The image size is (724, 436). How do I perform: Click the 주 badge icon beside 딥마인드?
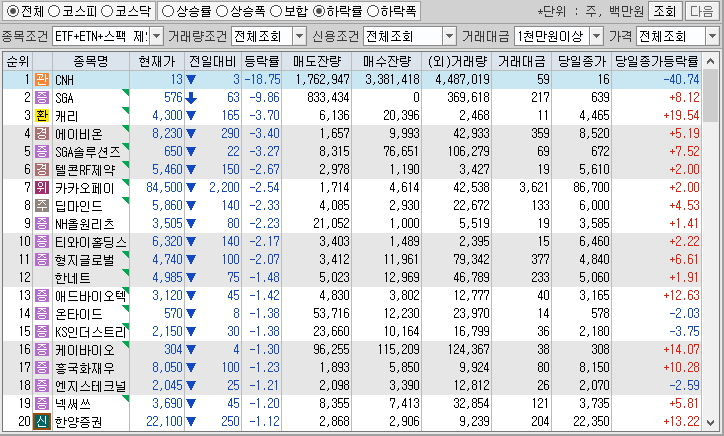(x=42, y=206)
